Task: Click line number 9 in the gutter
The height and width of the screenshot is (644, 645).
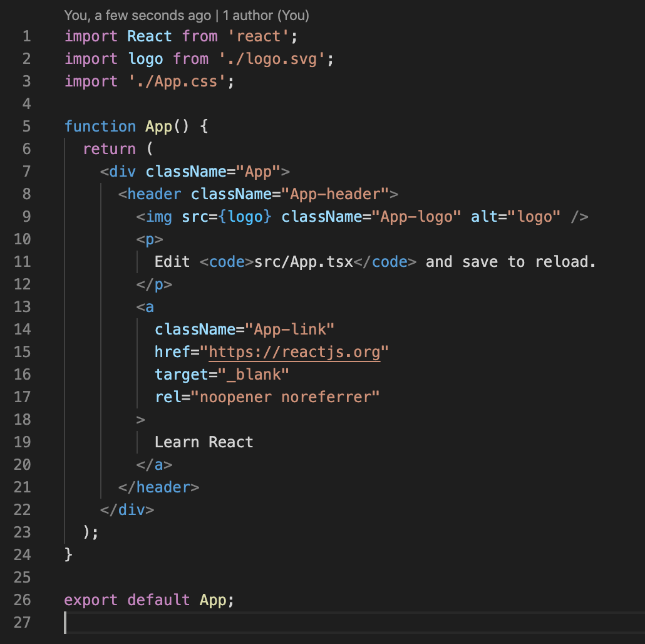Action: pos(26,216)
